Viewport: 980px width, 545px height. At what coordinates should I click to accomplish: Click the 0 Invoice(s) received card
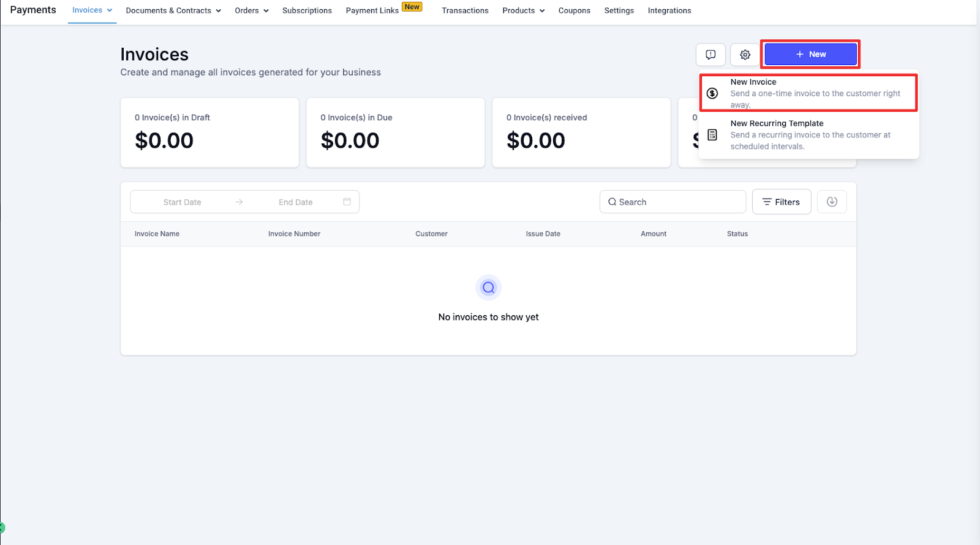(581, 132)
